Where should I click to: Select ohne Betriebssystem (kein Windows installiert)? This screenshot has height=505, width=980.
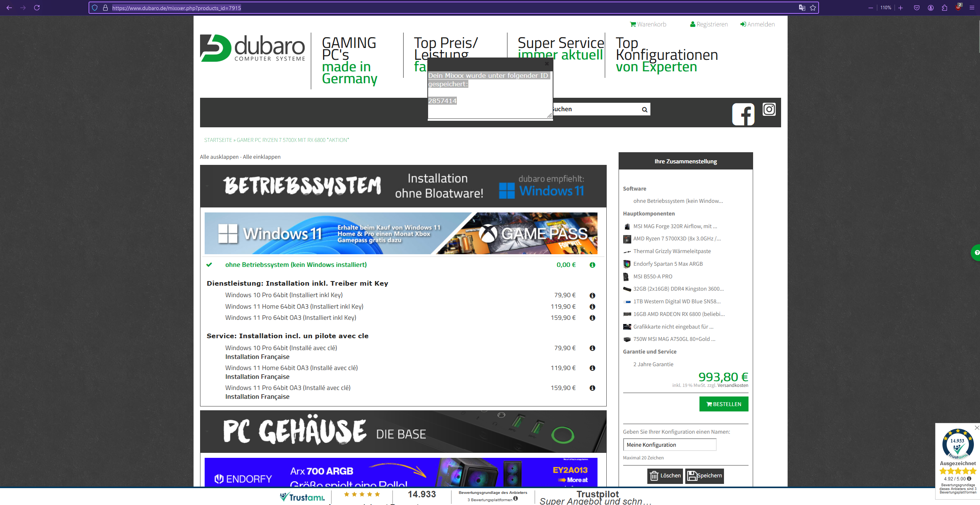(295, 265)
